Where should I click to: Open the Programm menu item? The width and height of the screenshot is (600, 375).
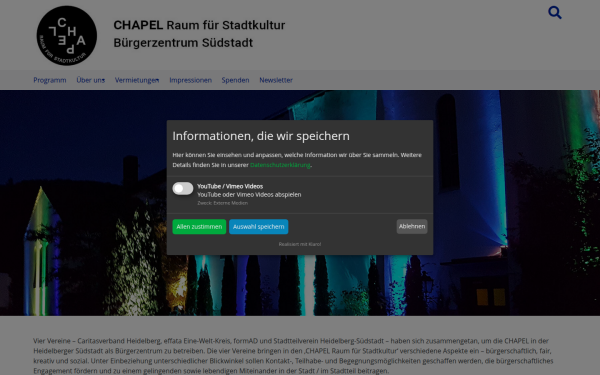50,80
